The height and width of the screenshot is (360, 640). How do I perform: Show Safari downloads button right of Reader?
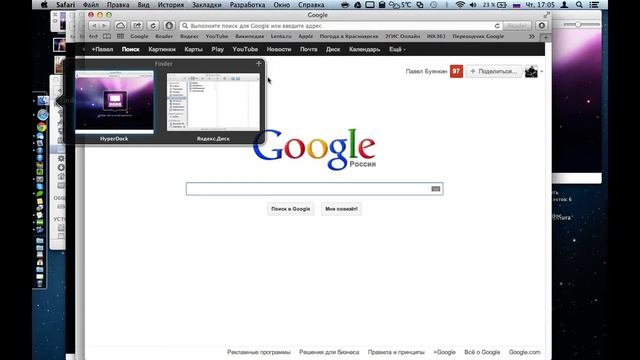(542, 25)
